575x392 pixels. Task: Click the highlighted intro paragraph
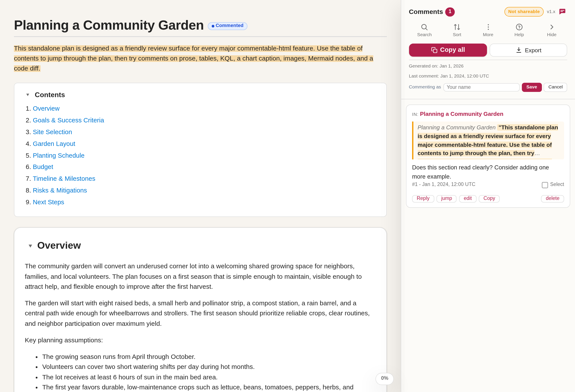(x=193, y=58)
